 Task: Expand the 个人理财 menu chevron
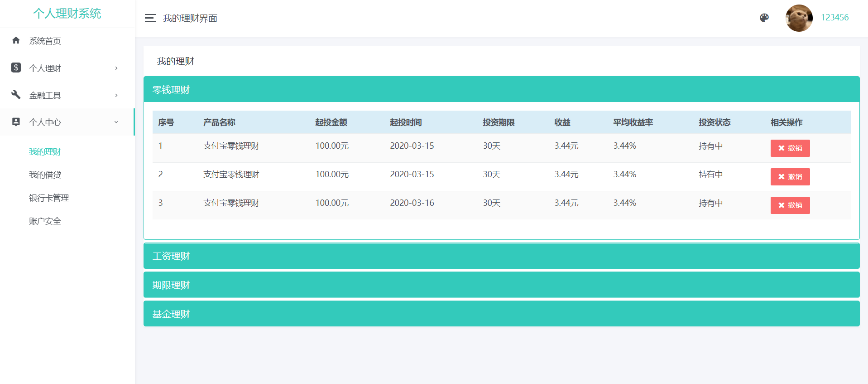tap(116, 68)
